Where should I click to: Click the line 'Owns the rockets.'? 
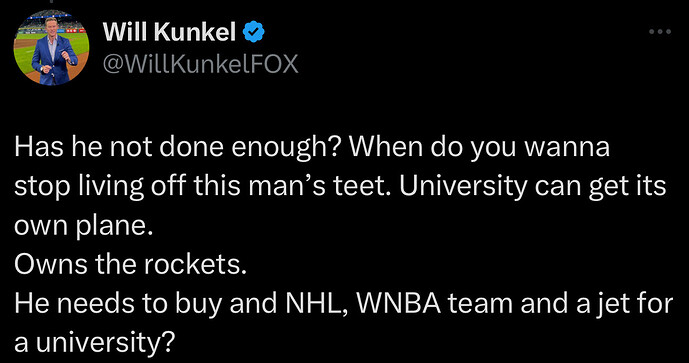[130, 265]
